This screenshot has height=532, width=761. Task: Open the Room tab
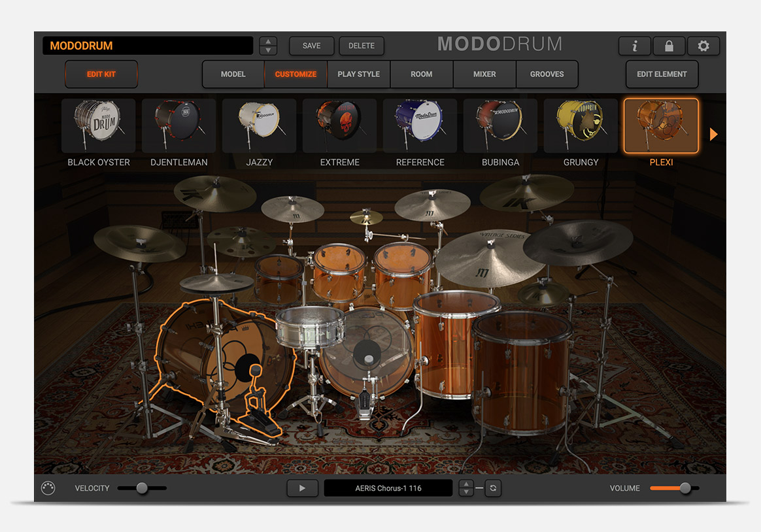click(421, 75)
